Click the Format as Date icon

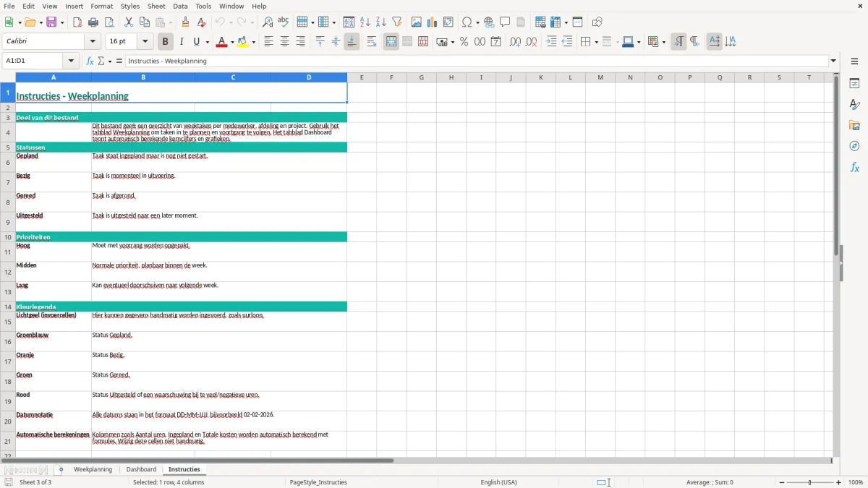click(x=496, y=42)
